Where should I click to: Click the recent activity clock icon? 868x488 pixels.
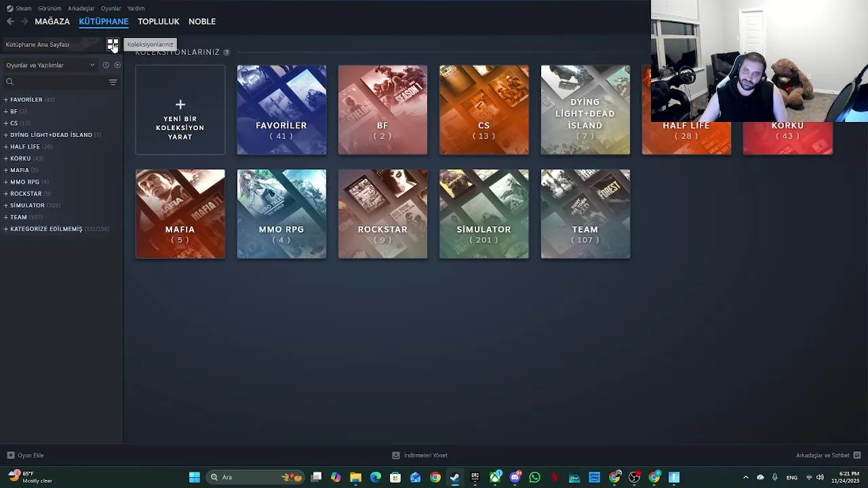pyautogui.click(x=106, y=65)
